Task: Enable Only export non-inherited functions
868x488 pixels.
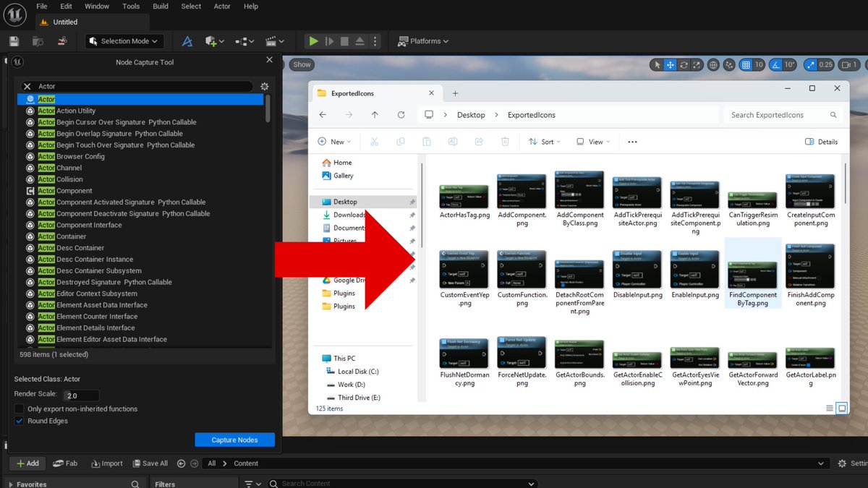Action: pos(17,408)
